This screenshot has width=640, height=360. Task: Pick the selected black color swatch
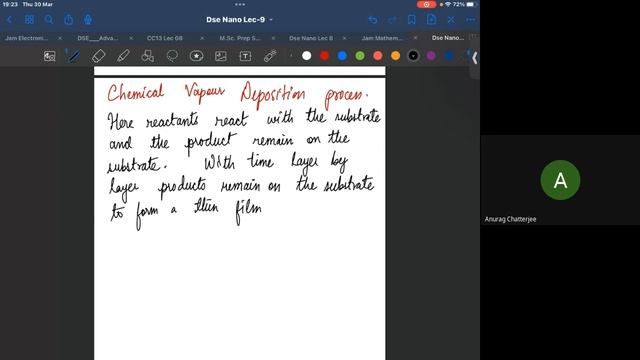point(413,56)
